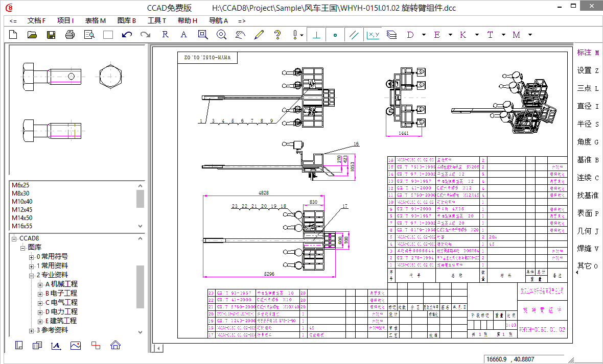Screen dimensions: 603x364
Task: Click the 焊缝 V side panel button
Action: point(587,248)
